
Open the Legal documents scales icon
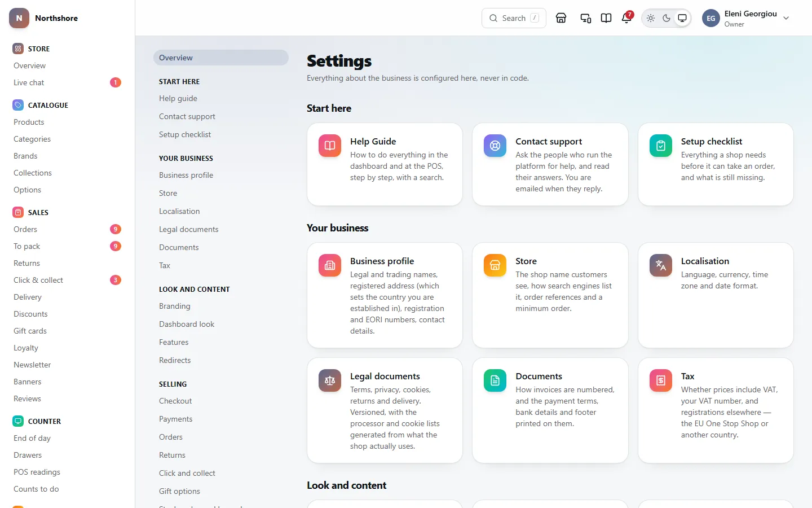330,380
